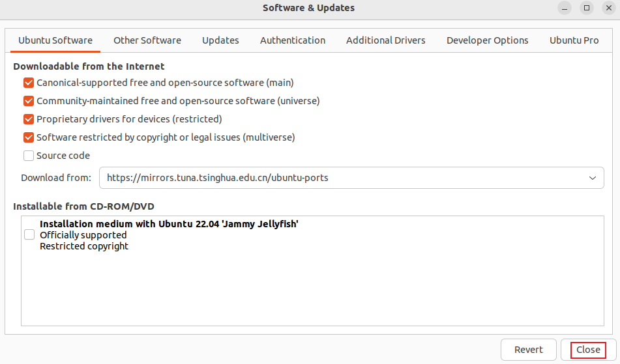Uncheck Canonical-supported software (main) checkbox
Viewport: 620px width, 364px height.
click(29, 83)
